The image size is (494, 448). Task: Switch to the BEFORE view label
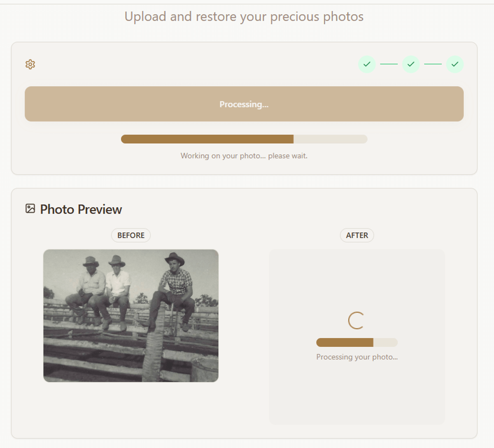pyautogui.click(x=130, y=235)
